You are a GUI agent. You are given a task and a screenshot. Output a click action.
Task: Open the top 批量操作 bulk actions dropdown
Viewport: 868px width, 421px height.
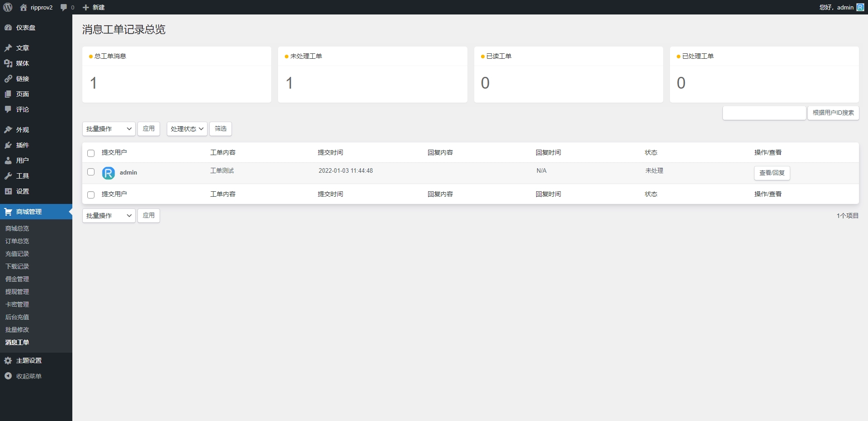click(108, 129)
